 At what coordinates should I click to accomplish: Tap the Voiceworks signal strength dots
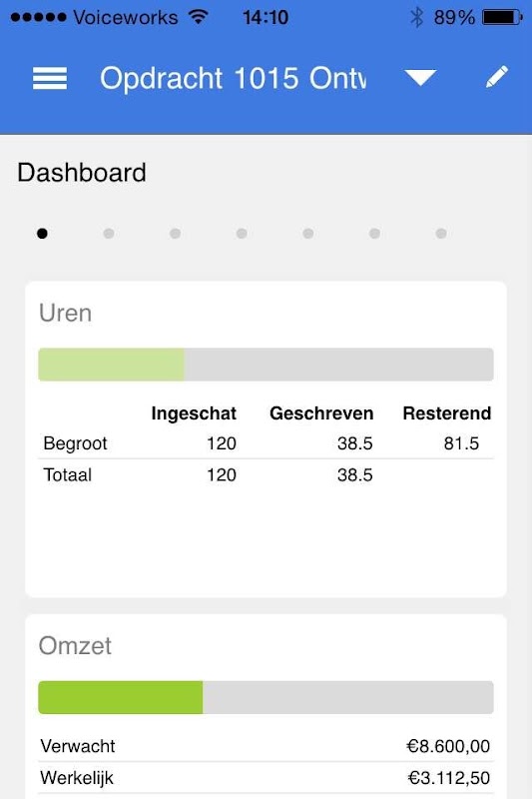pyautogui.click(x=39, y=17)
